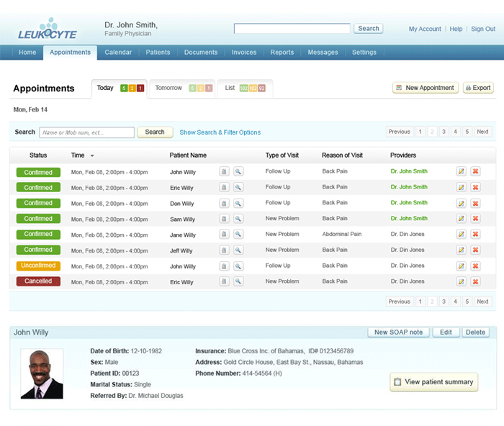Open the Messages section
504x426 pixels.
pyautogui.click(x=323, y=53)
